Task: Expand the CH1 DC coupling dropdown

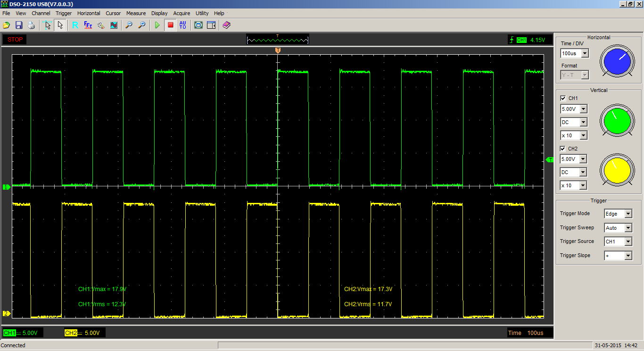Action: (x=583, y=122)
